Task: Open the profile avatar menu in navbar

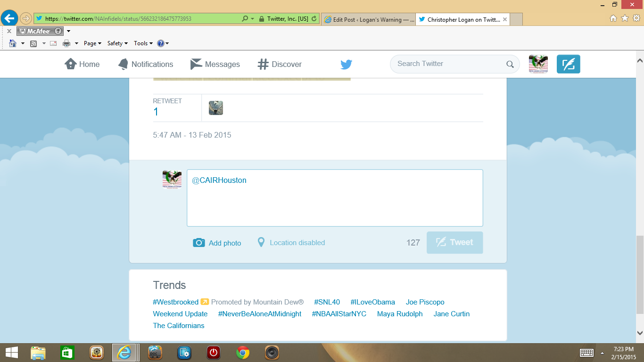Action: (538, 64)
